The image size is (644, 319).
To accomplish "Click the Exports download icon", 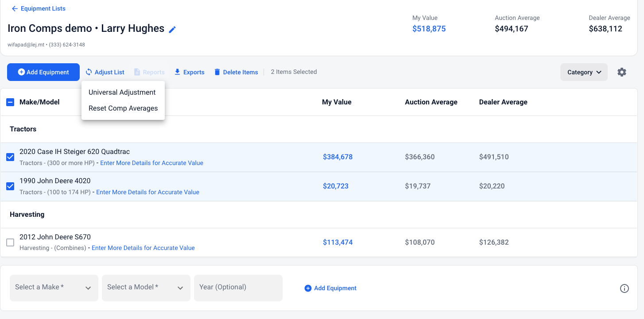I will [177, 72].
